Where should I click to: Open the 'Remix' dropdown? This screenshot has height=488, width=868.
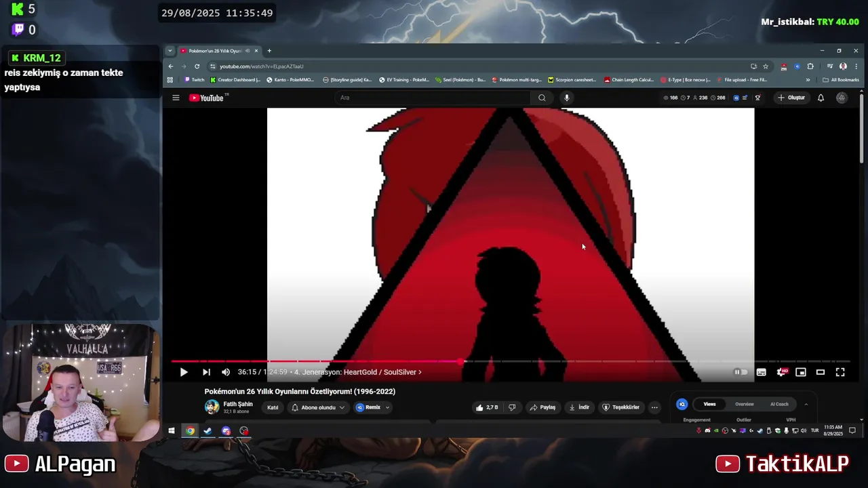[x=372, y=407]
